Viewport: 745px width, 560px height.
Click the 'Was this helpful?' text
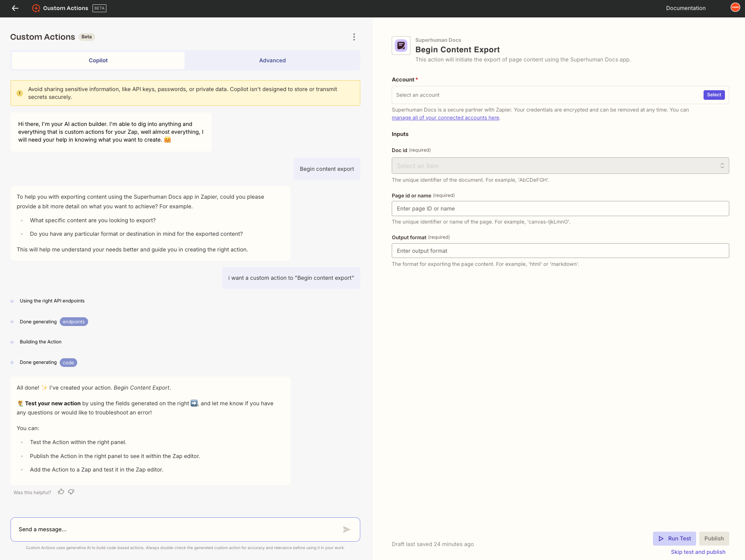(32, 492)
